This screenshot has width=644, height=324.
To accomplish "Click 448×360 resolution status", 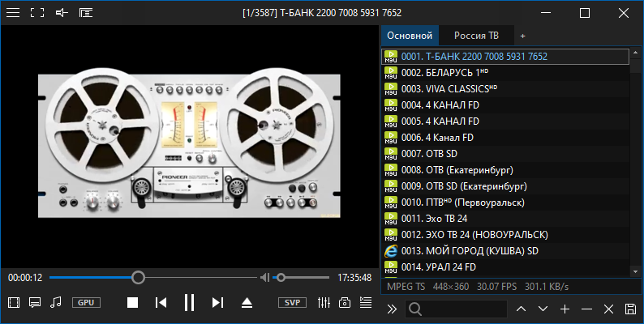I will pyautogui.click(x=450, y=287).
